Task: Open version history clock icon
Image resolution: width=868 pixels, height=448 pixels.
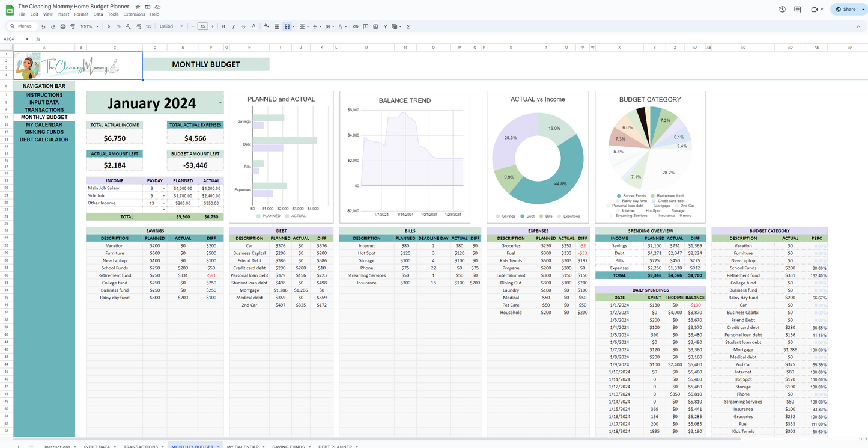Action: 782,10
